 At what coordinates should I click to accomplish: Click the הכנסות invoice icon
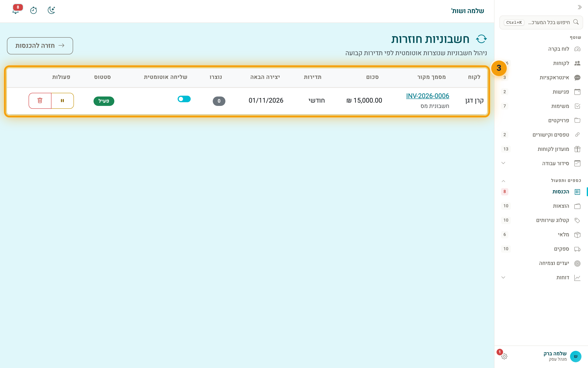[577, 192]
